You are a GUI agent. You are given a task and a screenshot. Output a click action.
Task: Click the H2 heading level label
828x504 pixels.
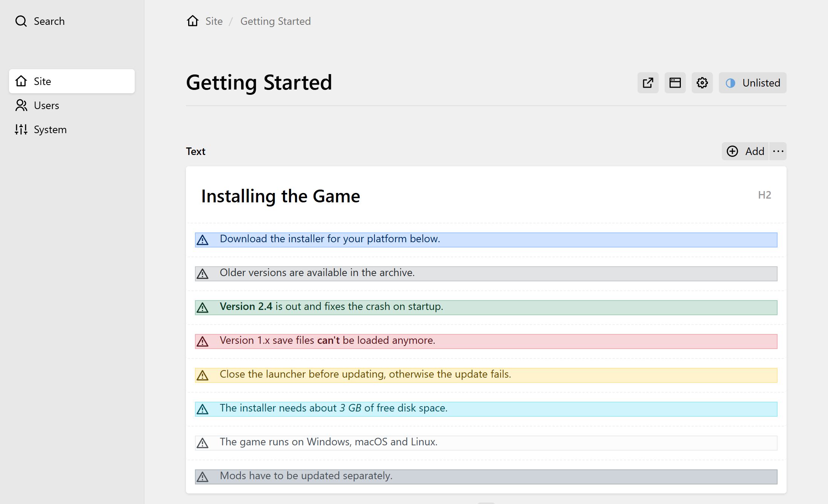(x=764, y=195)
